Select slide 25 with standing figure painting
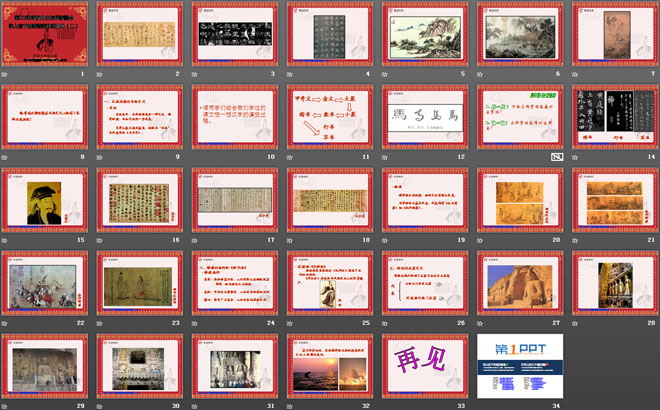The width and height of the screenshot is (660, 410). coord(330,283)
